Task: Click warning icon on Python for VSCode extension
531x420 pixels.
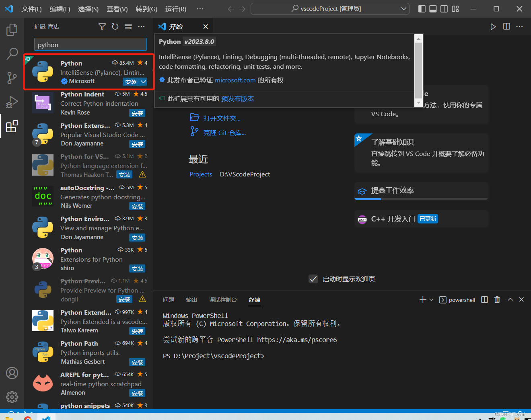Action: coord(142,174)
